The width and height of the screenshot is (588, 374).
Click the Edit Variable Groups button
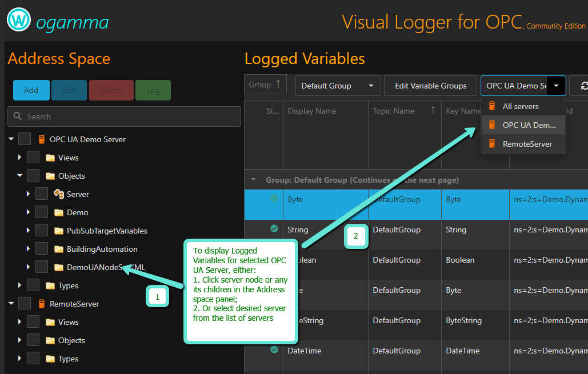point(430,86)
